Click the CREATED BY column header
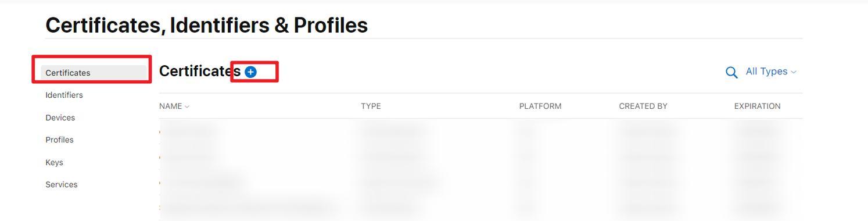Image resolution: width=868 pixels, height=221 pixels. tap(643, 106)
